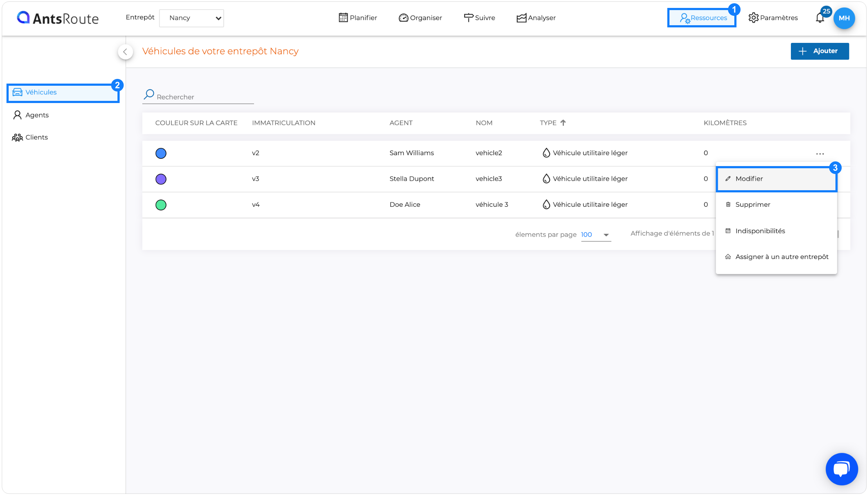This screenshot has height=495, width=868.
Task: Click the trash icon beside Supprimer
Action: [x=728, y=205]
